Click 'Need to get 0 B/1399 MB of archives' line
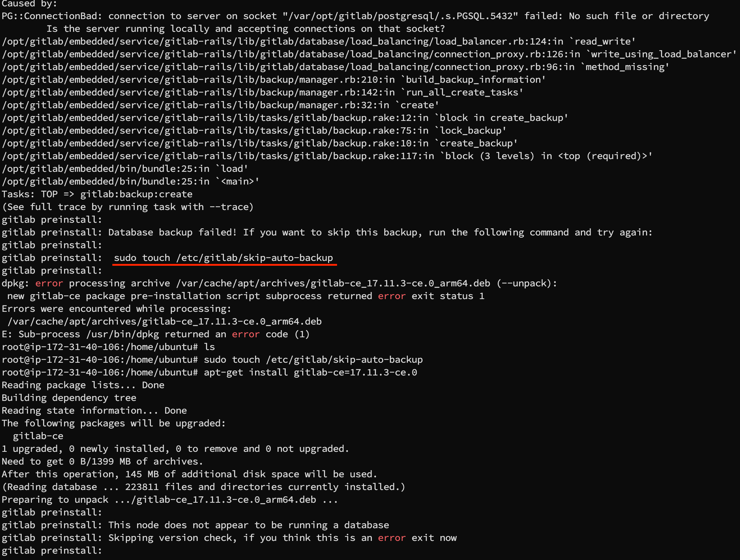This screenshot has height=560, width=740. 103,462
